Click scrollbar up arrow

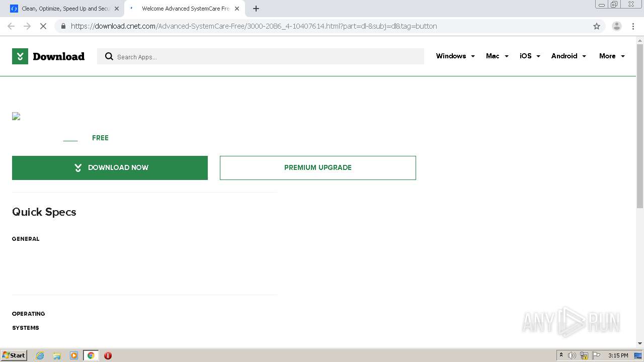[x=640, y=40]
